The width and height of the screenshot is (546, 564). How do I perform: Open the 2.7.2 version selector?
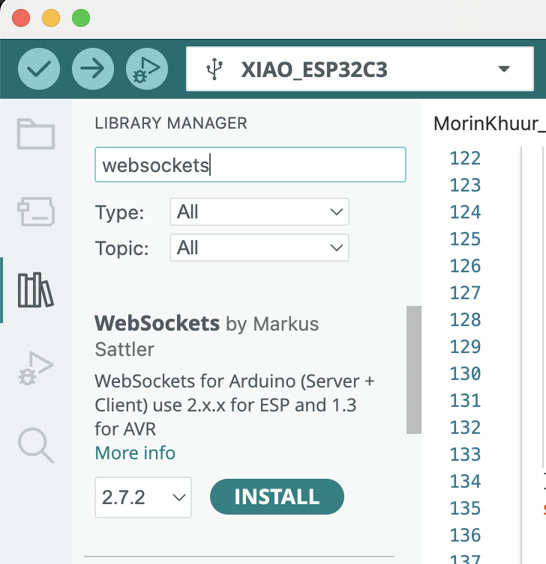point(143,497)
